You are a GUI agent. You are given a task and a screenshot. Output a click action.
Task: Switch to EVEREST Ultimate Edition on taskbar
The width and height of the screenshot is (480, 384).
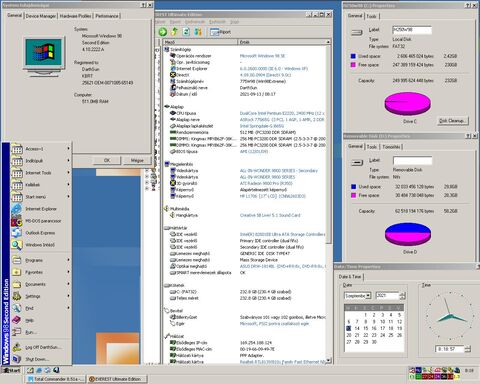(x=117, y=379)
